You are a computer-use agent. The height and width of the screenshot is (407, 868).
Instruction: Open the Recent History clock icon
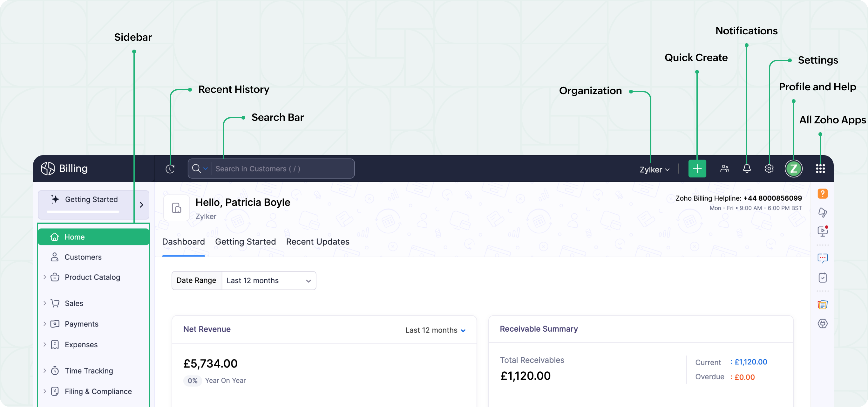click(x=170, y=169)
